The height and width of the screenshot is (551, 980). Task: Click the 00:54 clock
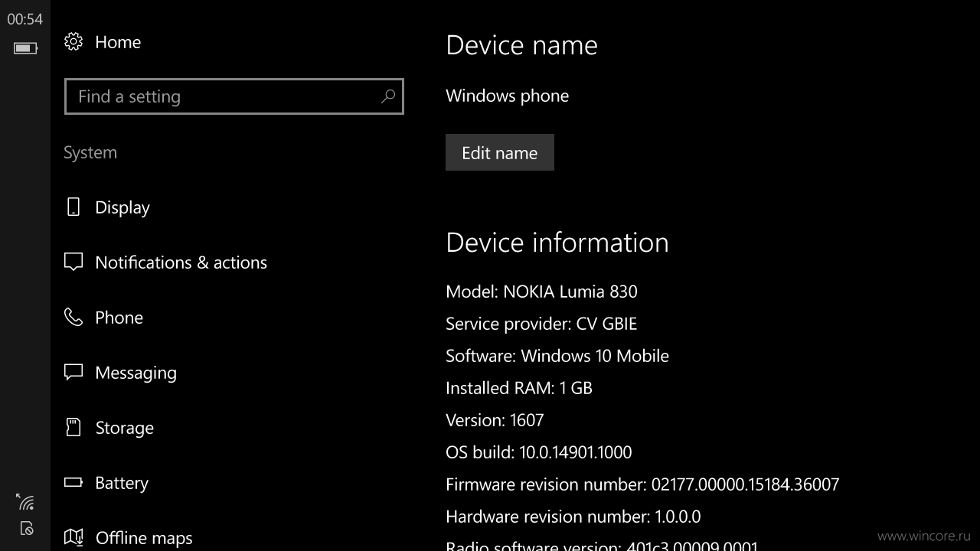25,20
